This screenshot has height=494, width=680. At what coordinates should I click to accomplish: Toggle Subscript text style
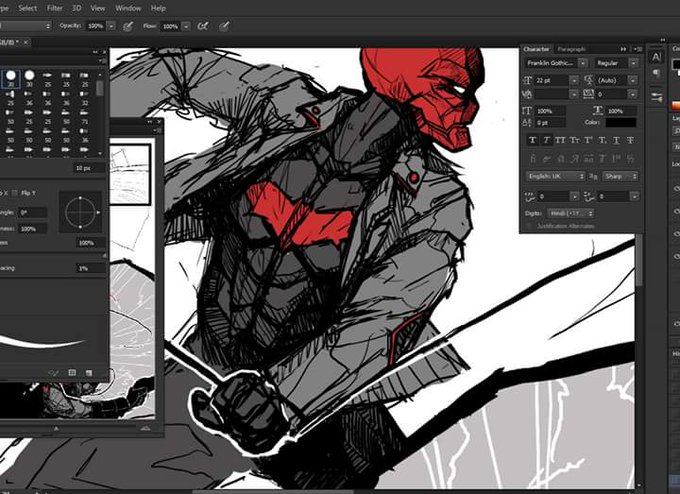(x=602, y=140)
